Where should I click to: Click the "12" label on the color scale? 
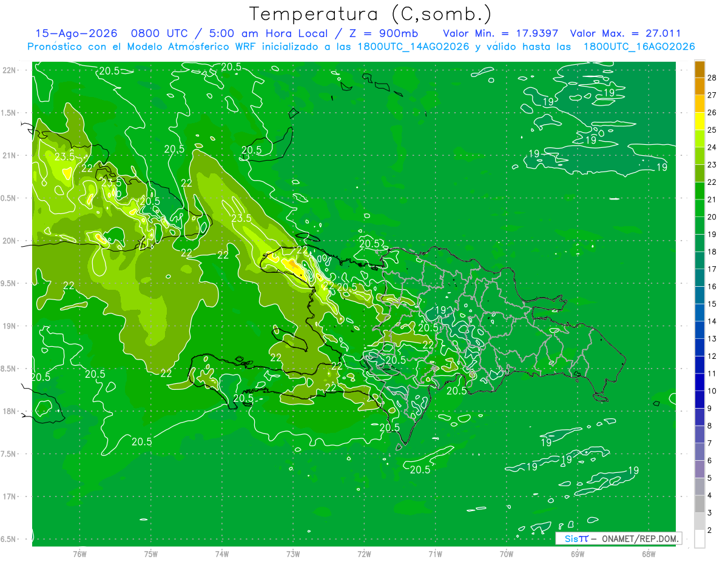[x=712, y=356]
